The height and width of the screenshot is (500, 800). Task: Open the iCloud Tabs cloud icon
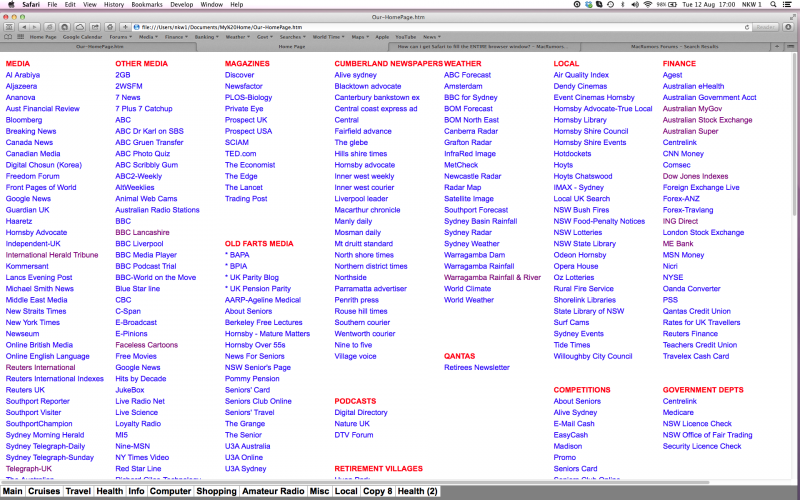coord(80,27)
